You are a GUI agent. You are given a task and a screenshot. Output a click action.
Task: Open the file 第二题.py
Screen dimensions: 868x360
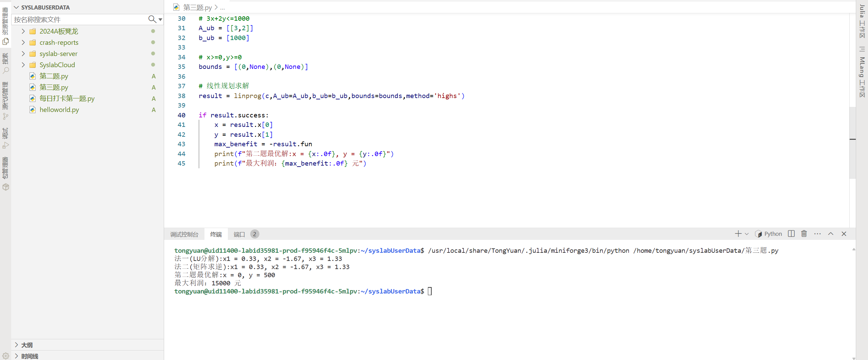point(54,76)
